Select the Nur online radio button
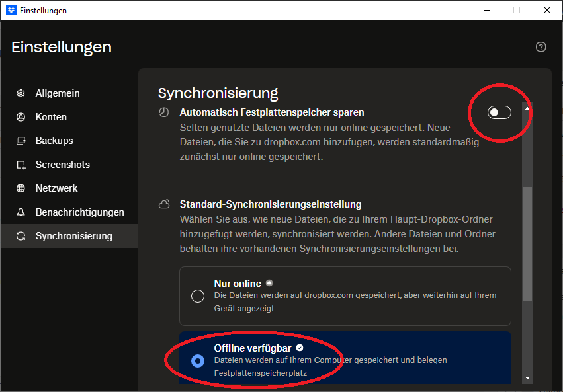The width and height of the screenshot is (563, 392). 198,295
